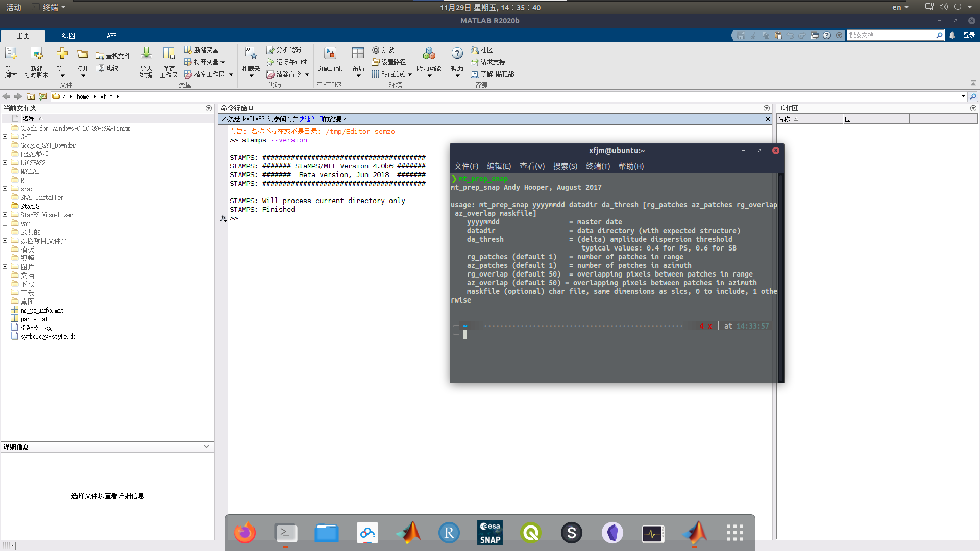The width and height of the screenshot is (980, 551).
Task: Open the Clear Workspace dropdown arrow
Action: 231,74
